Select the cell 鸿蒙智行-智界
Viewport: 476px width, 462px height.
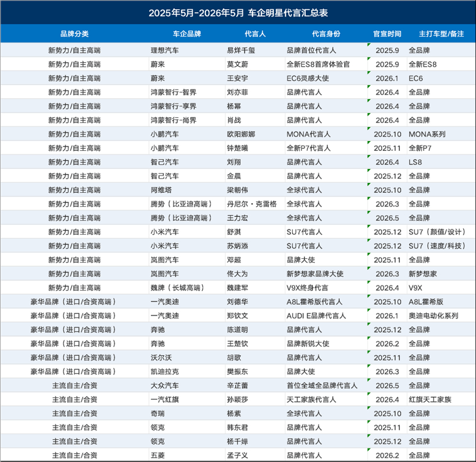(x=174, y=92)
